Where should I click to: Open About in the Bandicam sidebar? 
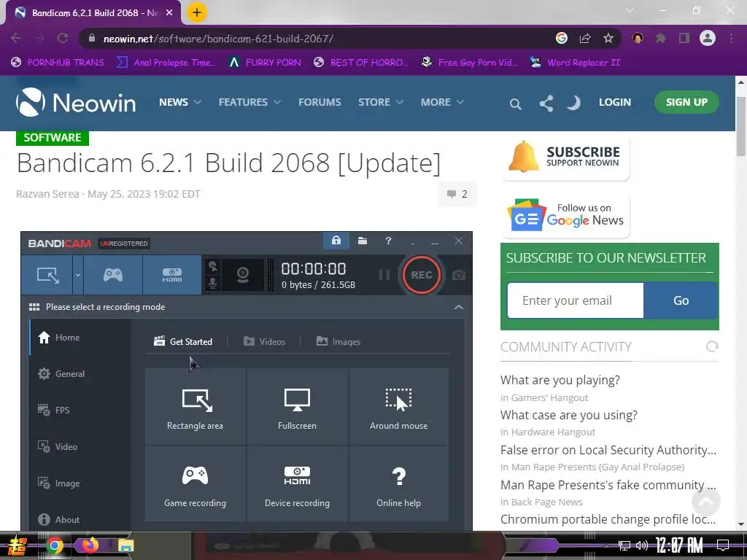click(x=79, y=519)
